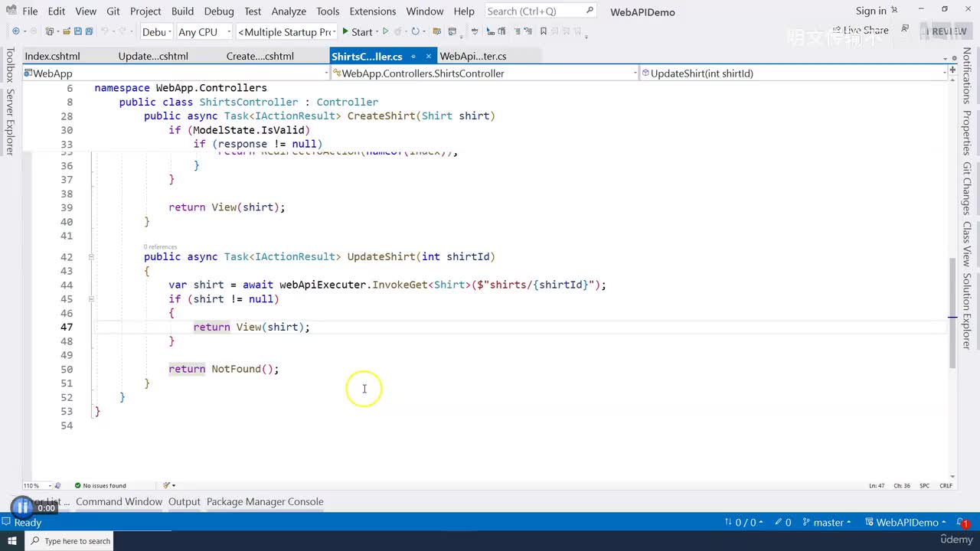The height and width of the screenshot is (551, 980).
Task: Open the Build menu
Action: pos(182,11)
